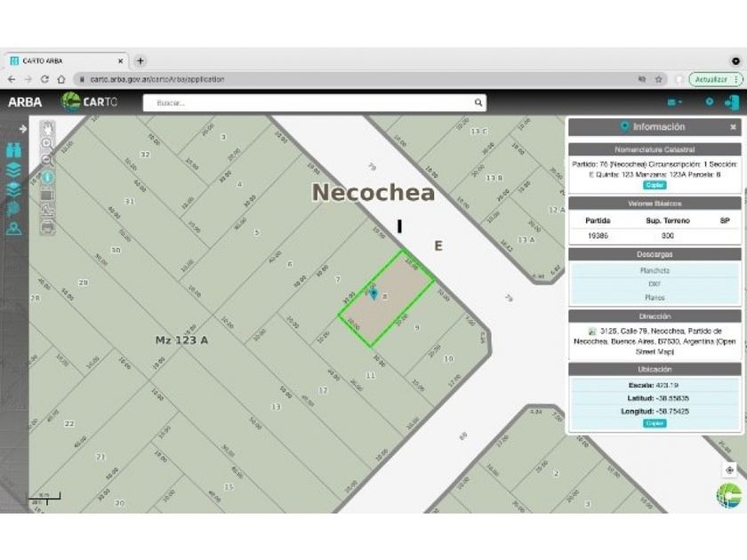The image size is (747, 560).
Task: Open the new tab plus button
Action: (141, 61)
